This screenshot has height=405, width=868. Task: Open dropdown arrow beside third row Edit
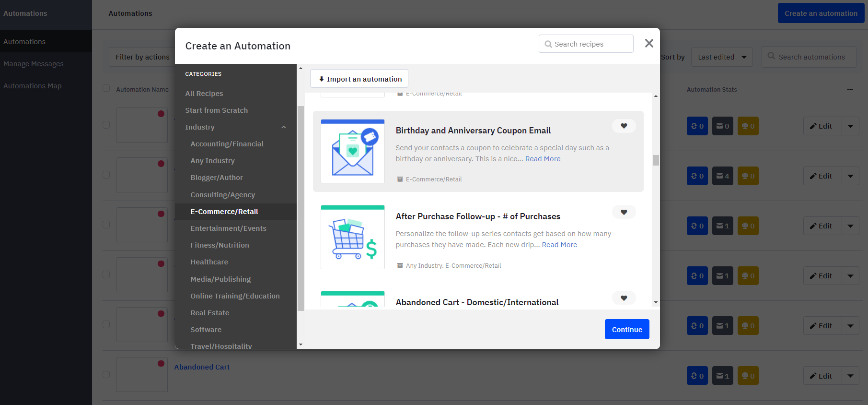pos(850,226)
